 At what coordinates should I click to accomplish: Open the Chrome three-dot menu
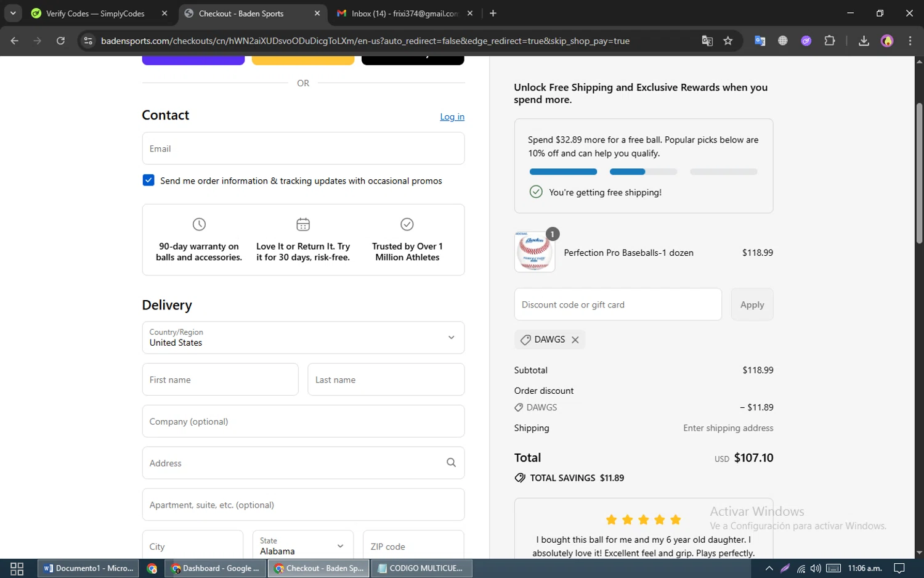910,41
